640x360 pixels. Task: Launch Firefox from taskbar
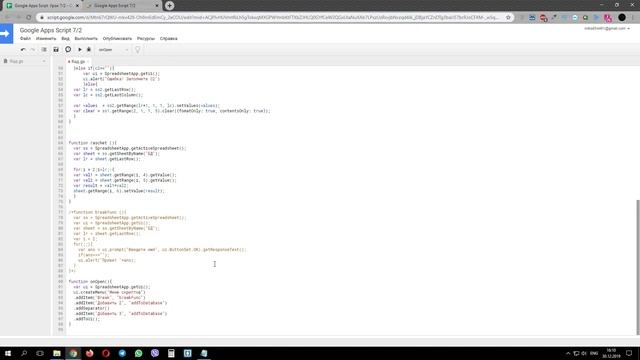(89, 353)
